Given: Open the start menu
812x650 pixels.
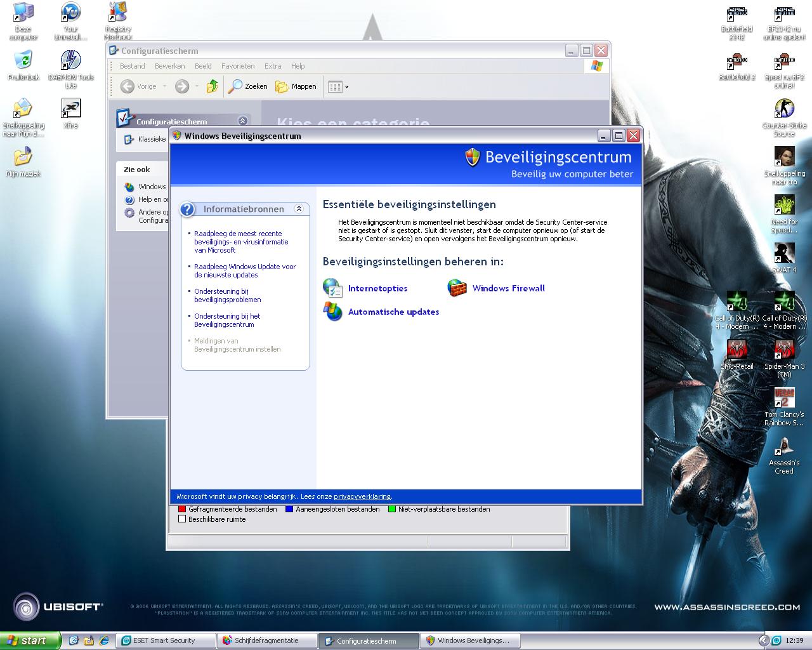Looking at the screenshot, I should [x=30, y=640].
